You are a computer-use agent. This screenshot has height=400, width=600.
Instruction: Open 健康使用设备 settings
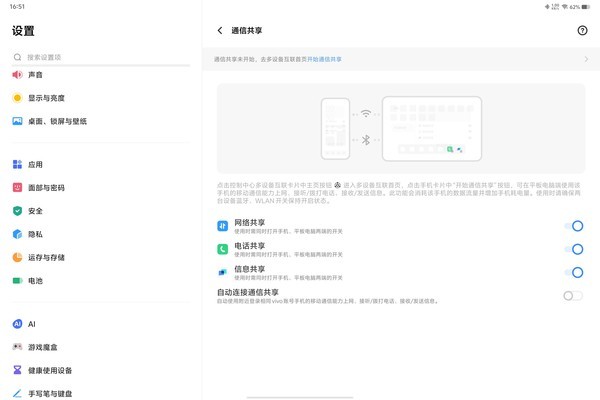click(x=101, y=370)
